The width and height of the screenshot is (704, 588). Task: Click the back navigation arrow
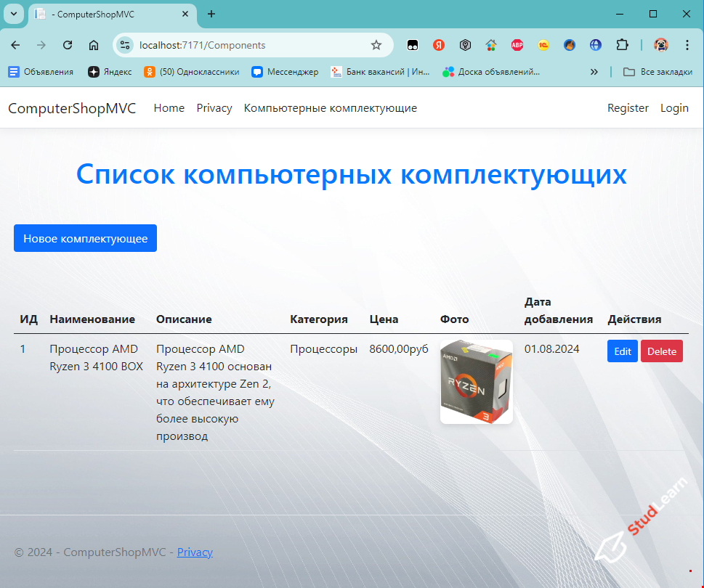15,44
